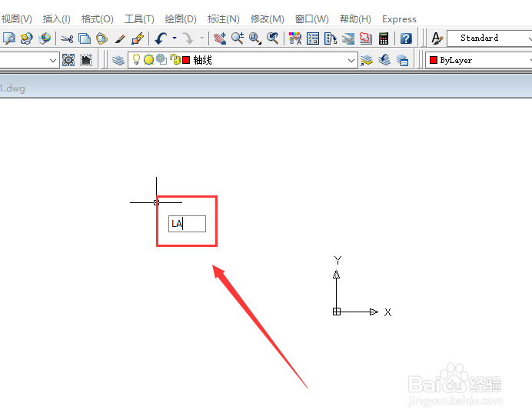The image size is (532, 420).
Task: Toggle the layer lock icon
Action: click(175, 60)
